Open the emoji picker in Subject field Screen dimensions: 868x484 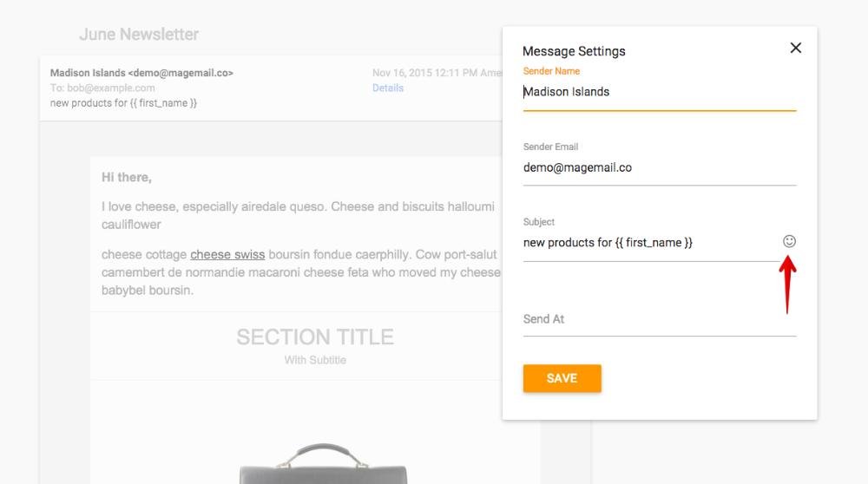point(789,241)
